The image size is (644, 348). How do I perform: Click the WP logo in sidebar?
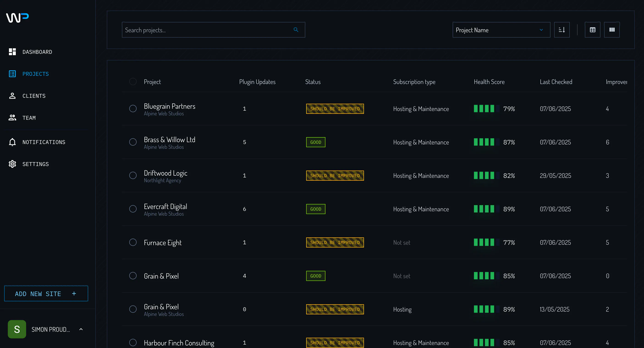tap(17, 17)
